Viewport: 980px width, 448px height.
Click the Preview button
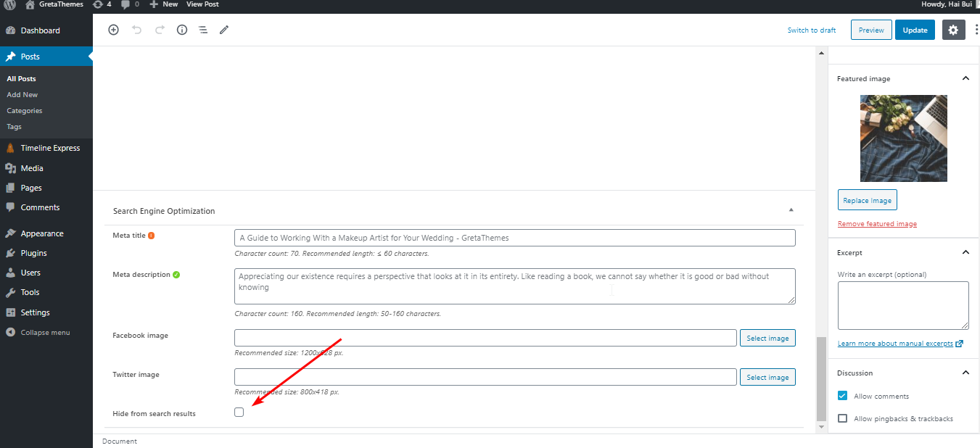(871, 30)
